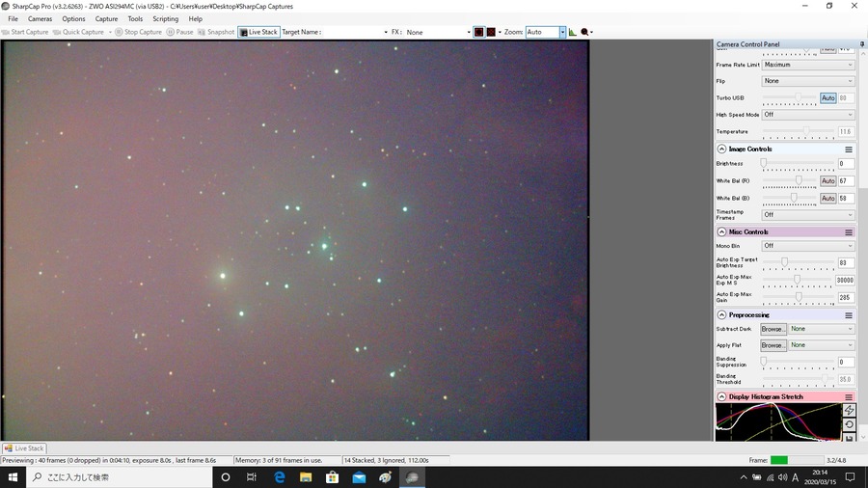The height and width of the screenshot is (488, 868).
Task: Open the Misc Controls hamburger menu
Action: click(x=849, y=232)
